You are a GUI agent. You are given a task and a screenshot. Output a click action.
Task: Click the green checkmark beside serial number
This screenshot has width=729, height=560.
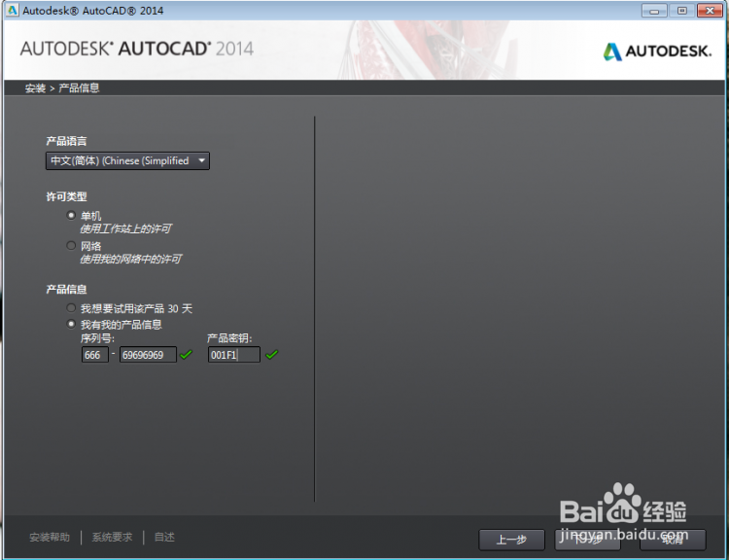pyautogui.click(x=186, y=355)
